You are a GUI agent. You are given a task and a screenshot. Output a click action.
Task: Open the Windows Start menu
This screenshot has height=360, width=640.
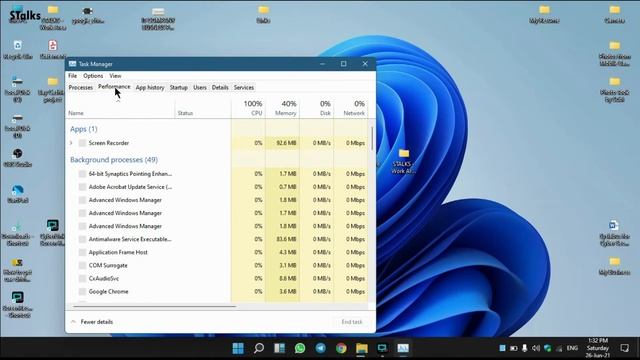[238, 348]
